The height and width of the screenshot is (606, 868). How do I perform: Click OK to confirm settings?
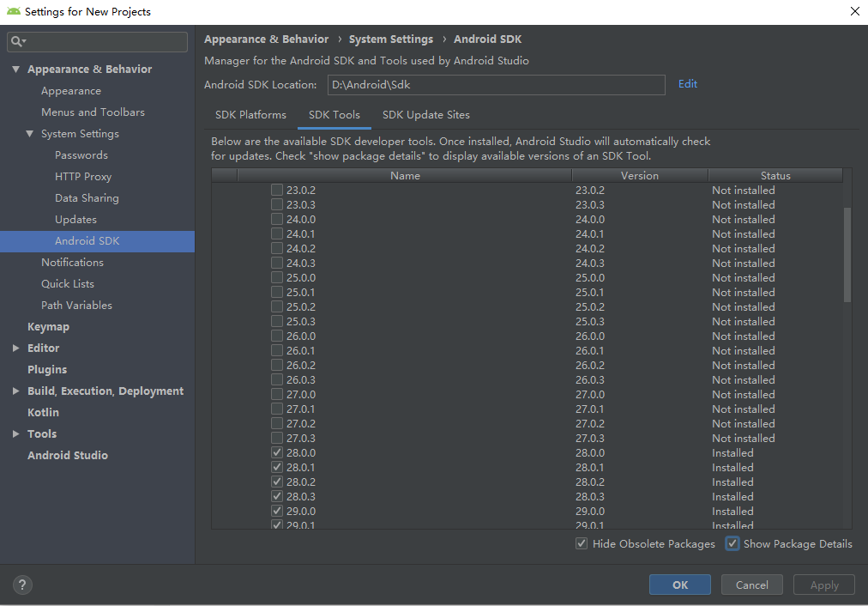click(680, 585)
